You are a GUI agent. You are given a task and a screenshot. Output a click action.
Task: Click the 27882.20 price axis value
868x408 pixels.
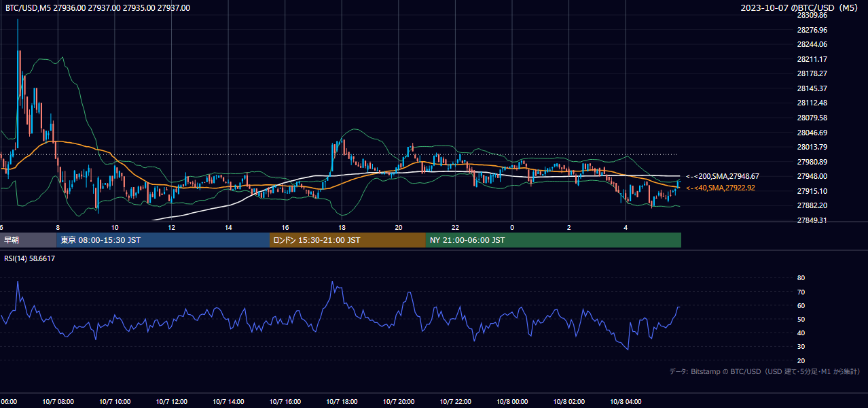(812, 205)
